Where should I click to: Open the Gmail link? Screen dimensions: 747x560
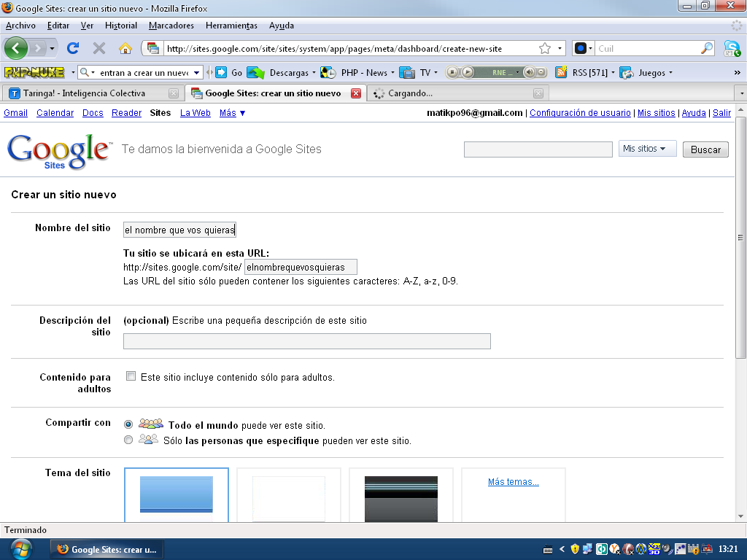(x=16, y=113)
